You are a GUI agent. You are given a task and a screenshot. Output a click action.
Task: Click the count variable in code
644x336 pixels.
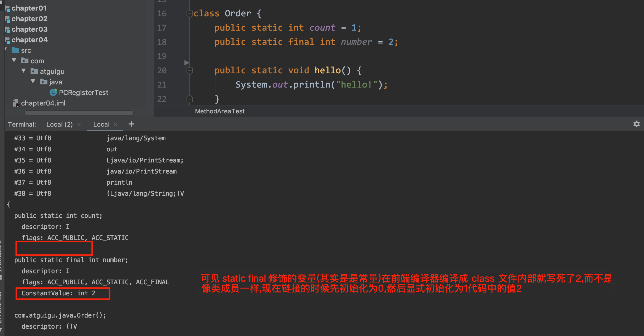322,28
